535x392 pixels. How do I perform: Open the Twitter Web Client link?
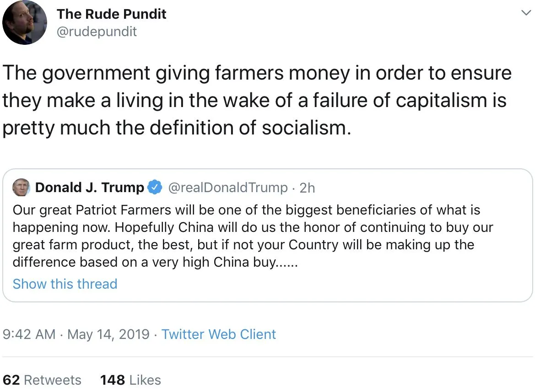coord(219,334)
